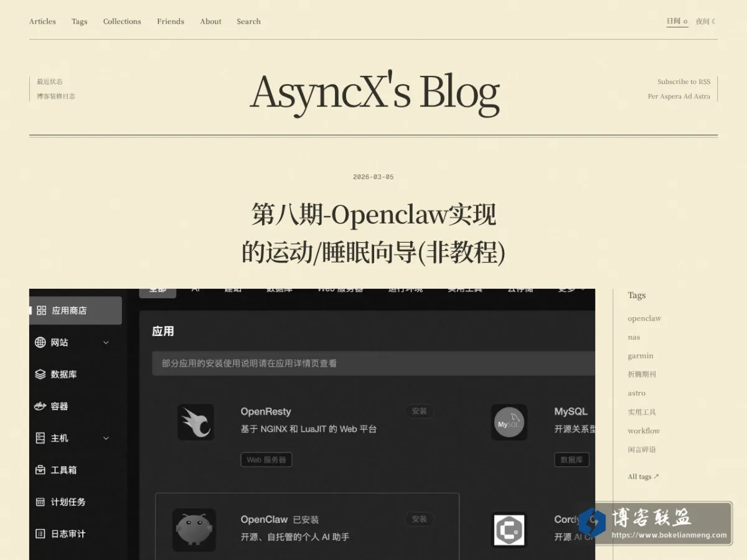Click the post date 2026-03-05
The width and height of the screenshot is (747, 560).
[x=374, y=177]
